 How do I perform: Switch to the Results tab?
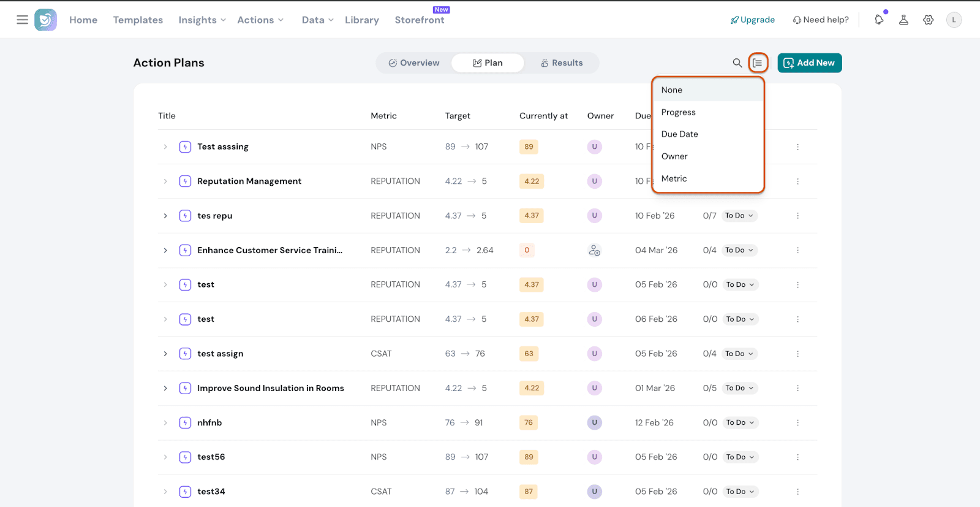point(562,63)
